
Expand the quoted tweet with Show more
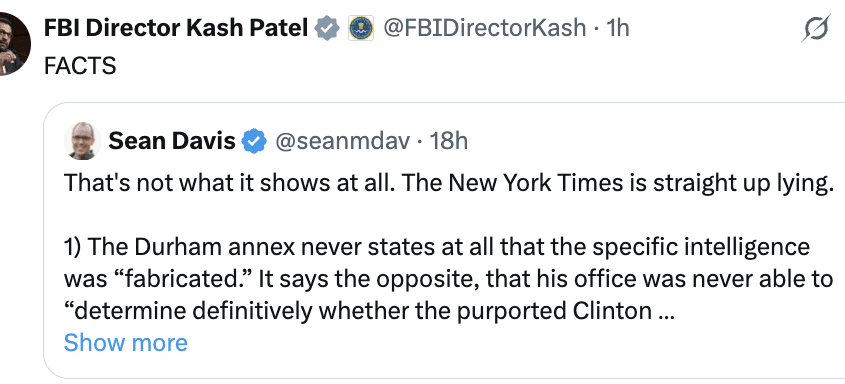tap(126, 343)
